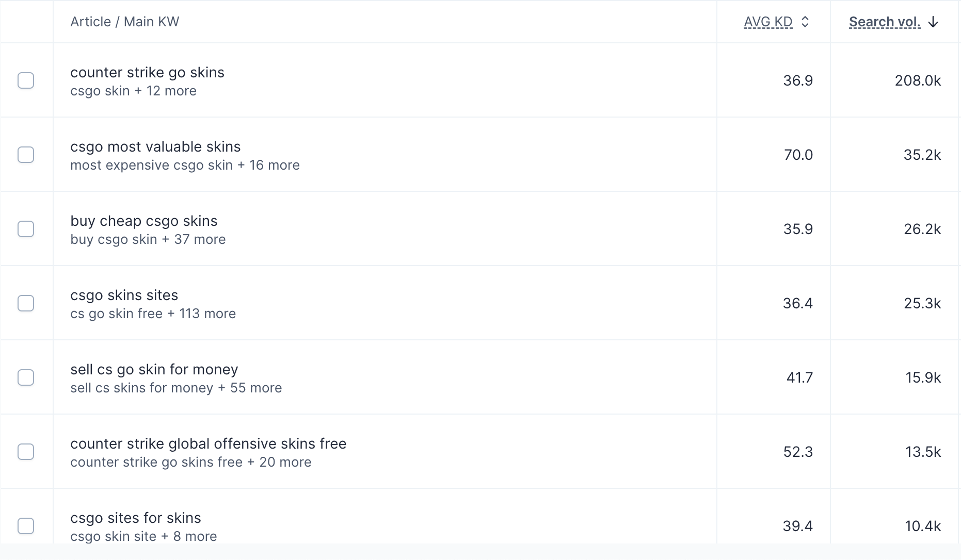Select 'counter strike global offensive skins free' checkbox
This screenshot has height=560, width=961.
pos(26,452)
